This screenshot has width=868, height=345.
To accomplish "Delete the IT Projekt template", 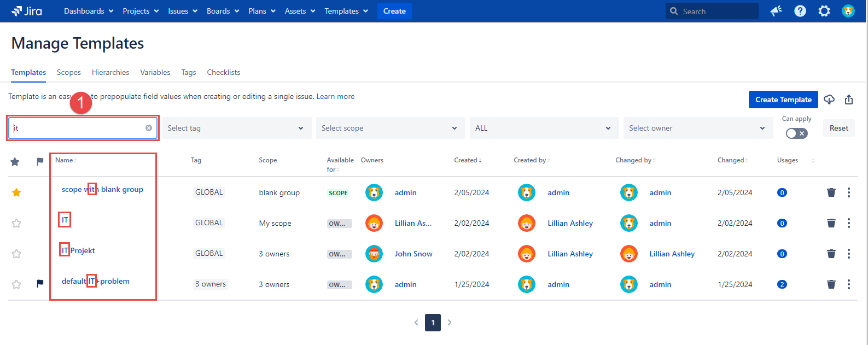I will [831, 254].
